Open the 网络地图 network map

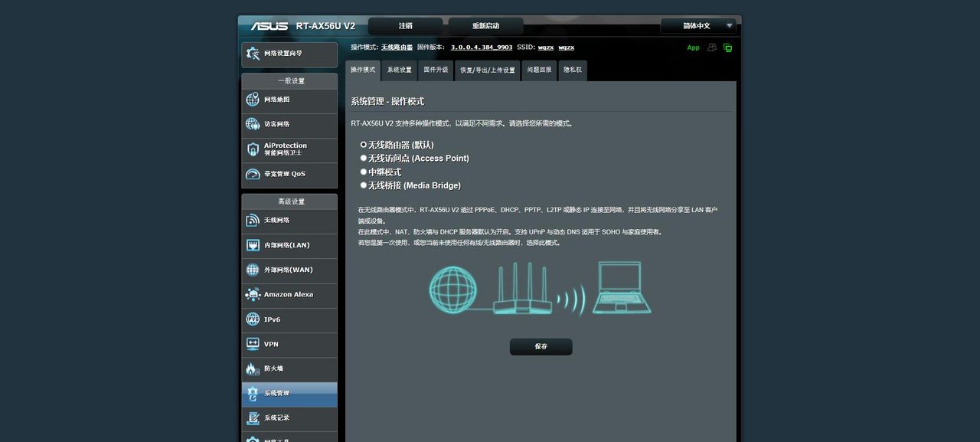(x=289, y=100)
